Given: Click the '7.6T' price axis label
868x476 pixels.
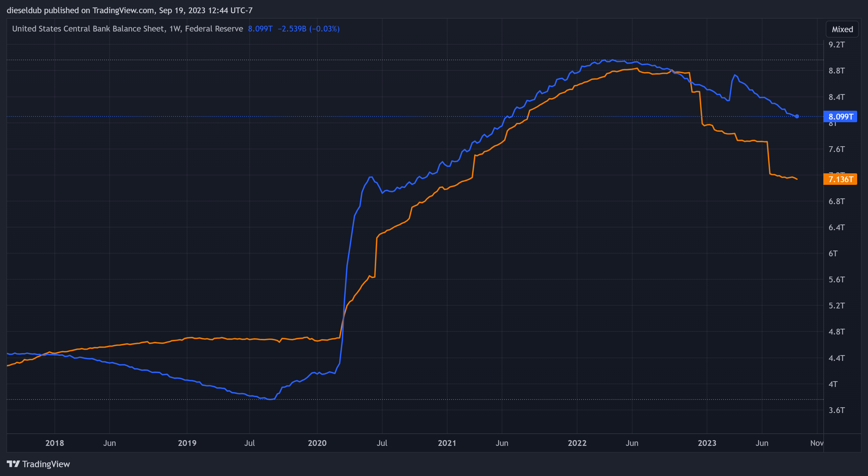Looking at the screenshot, I should pos(836,149).
